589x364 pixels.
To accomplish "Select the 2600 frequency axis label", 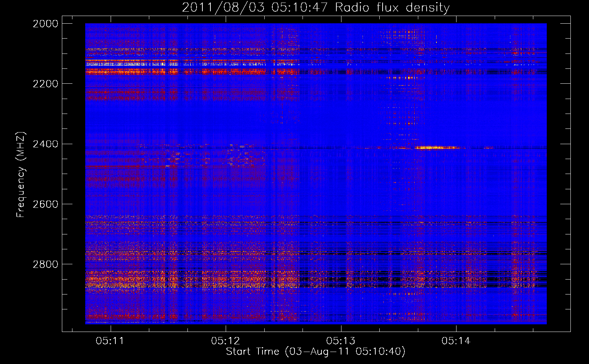I will click(46, 204).
